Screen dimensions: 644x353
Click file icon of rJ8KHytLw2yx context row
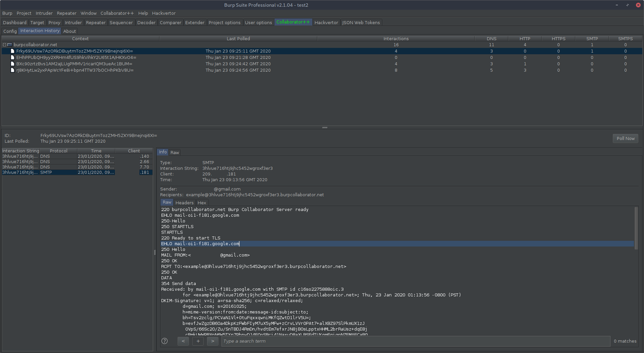13,70
